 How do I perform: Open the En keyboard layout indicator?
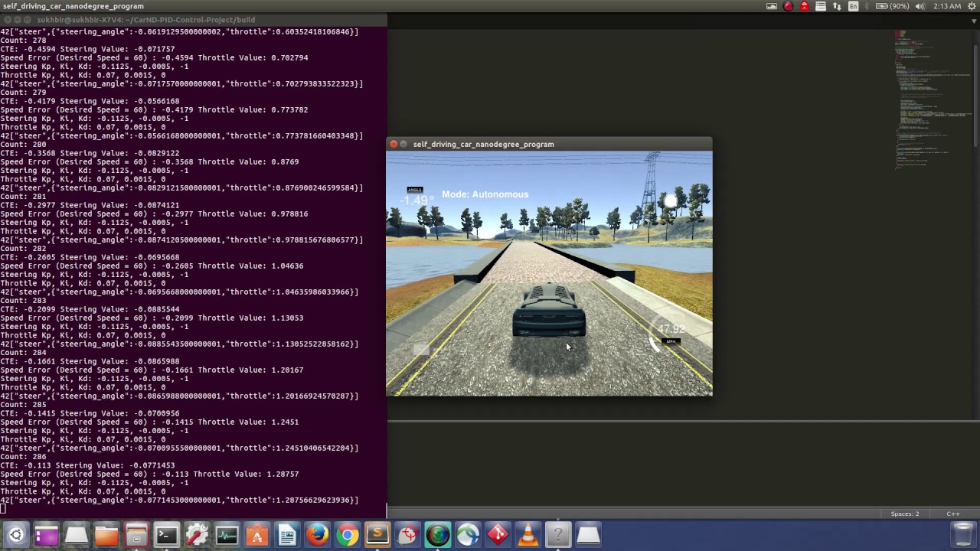854,6
